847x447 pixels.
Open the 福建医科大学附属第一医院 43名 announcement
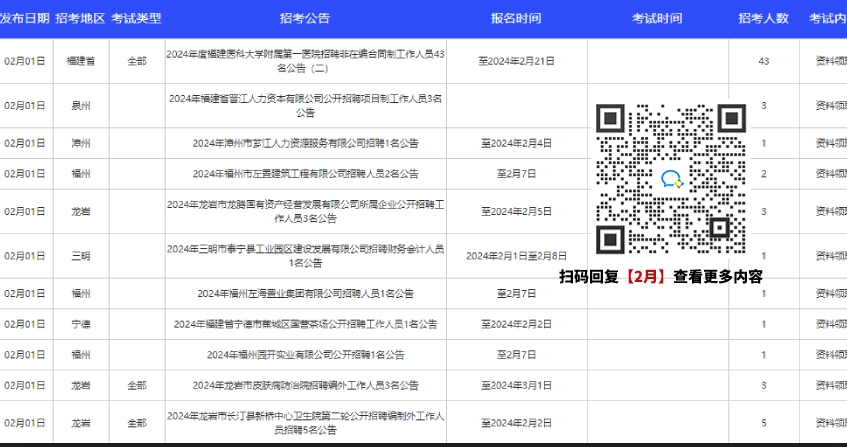tap(306, 62)
